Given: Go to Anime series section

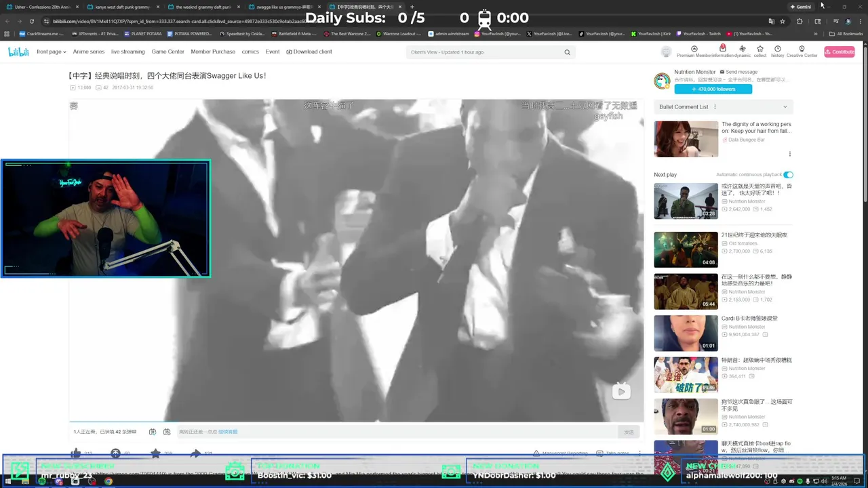Looking at the screenshot, I should (x=89, y=52).
